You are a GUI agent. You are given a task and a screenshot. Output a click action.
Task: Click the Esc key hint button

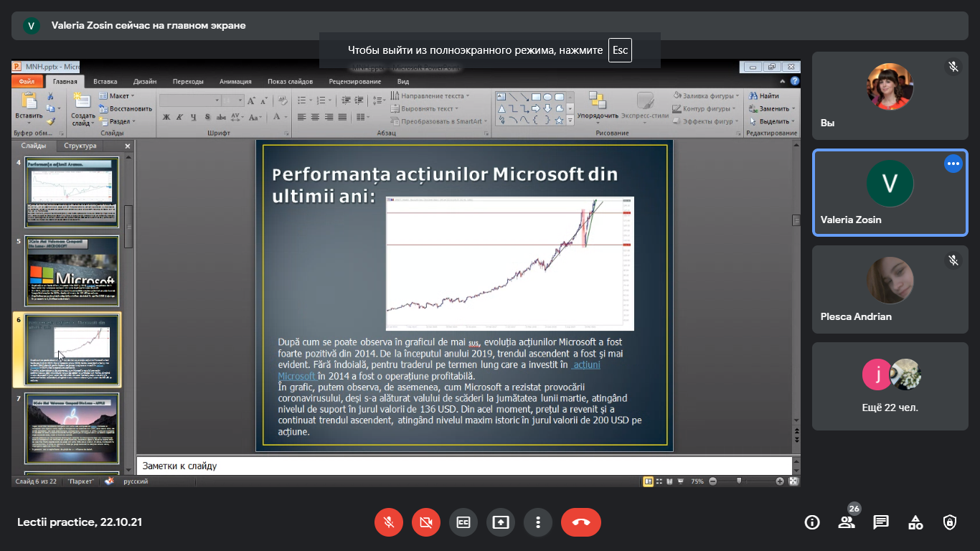tap(619, 50)
